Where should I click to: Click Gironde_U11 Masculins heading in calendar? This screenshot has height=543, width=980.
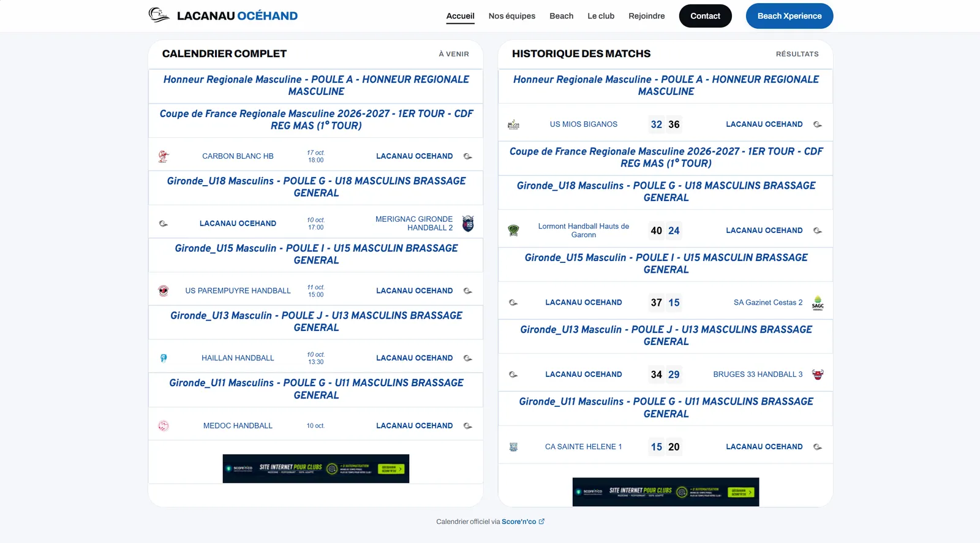tap(316, 389)
